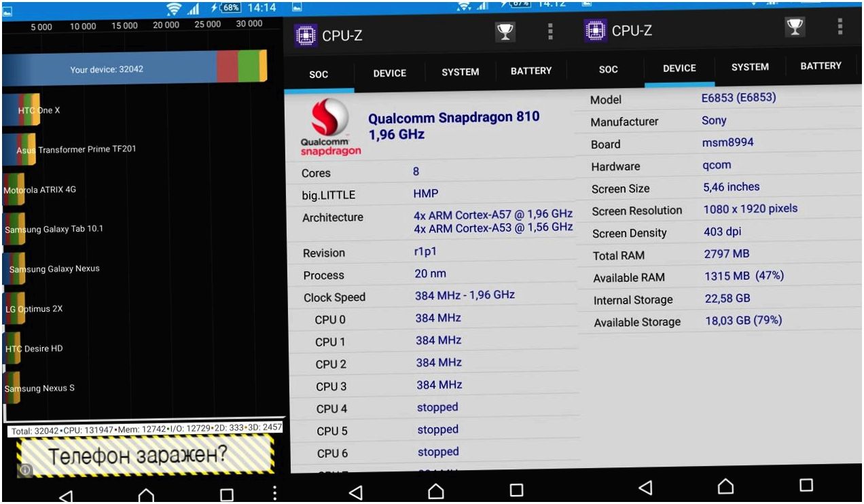Tap Recents on the CPU-Z SOC screen nav bar
864x504 pixels.
pos(516,490)
